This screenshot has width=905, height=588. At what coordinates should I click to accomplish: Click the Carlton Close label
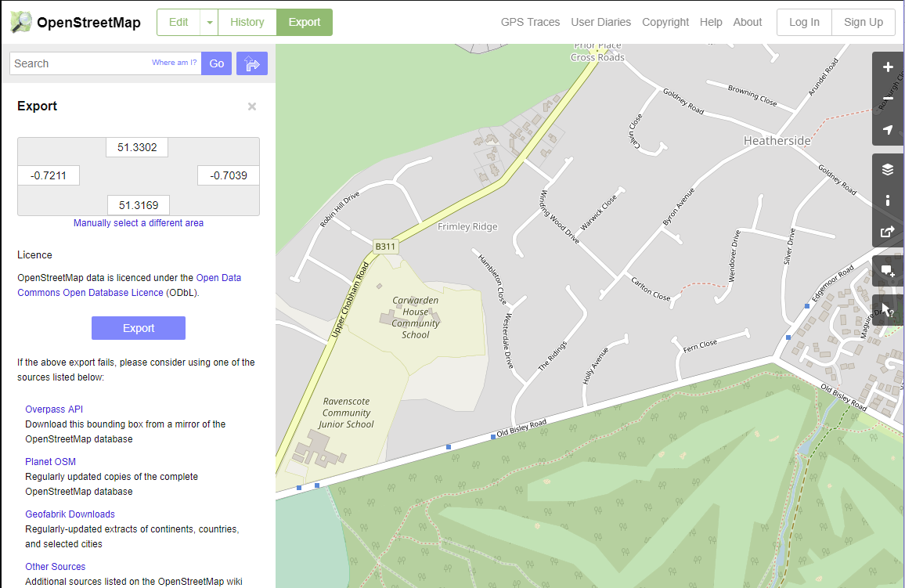pos(651,289)
